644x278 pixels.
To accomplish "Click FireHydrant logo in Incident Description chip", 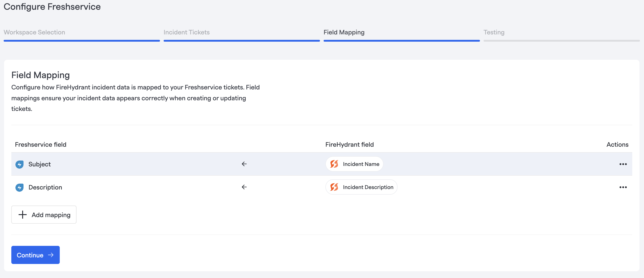I will point(334,187).
